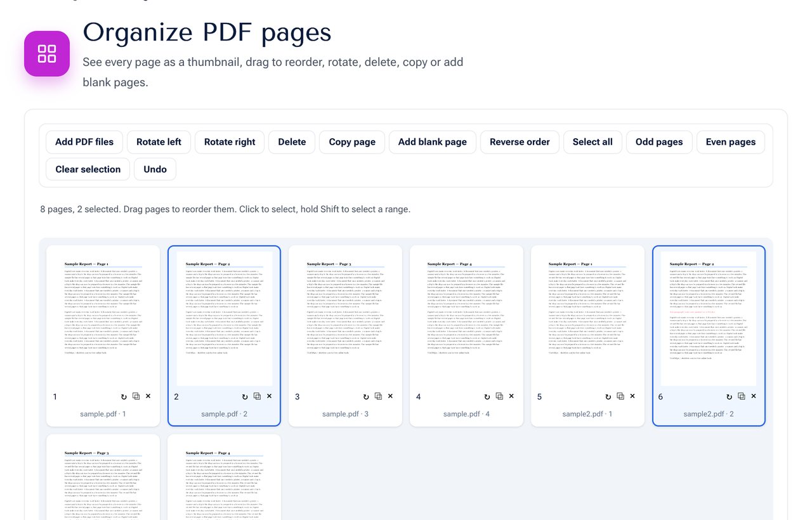812x520 pixels.
Task: Rotate page 6 using its rotate icon
Action: tap(730, 397)
